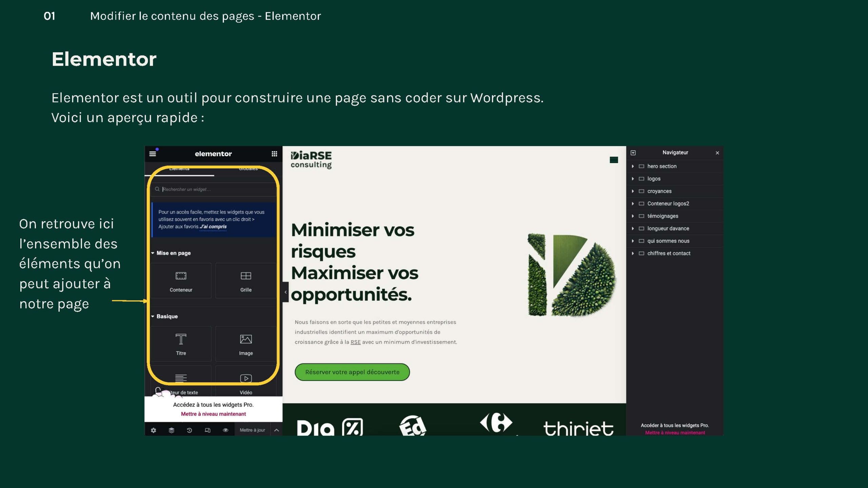Viewport: 868px width, 488px height.
Task: Select longueur davance label in Navigateur
Action: click(x=668, y=228)
